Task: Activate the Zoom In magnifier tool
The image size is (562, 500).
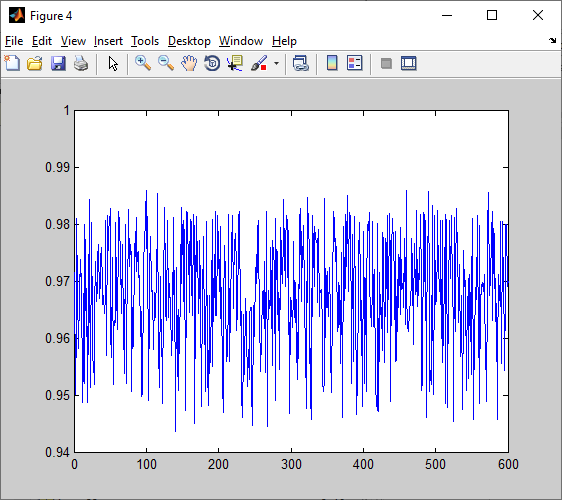Action: point(143,63)
